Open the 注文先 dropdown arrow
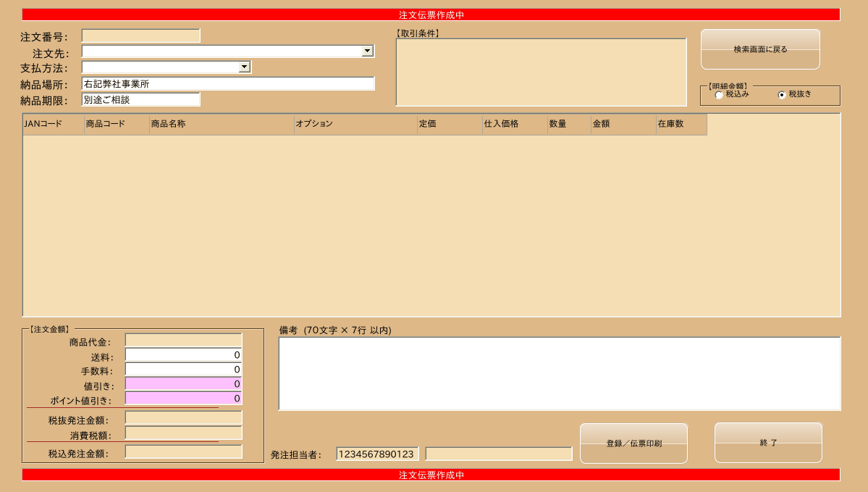 [x=368, y=51]
